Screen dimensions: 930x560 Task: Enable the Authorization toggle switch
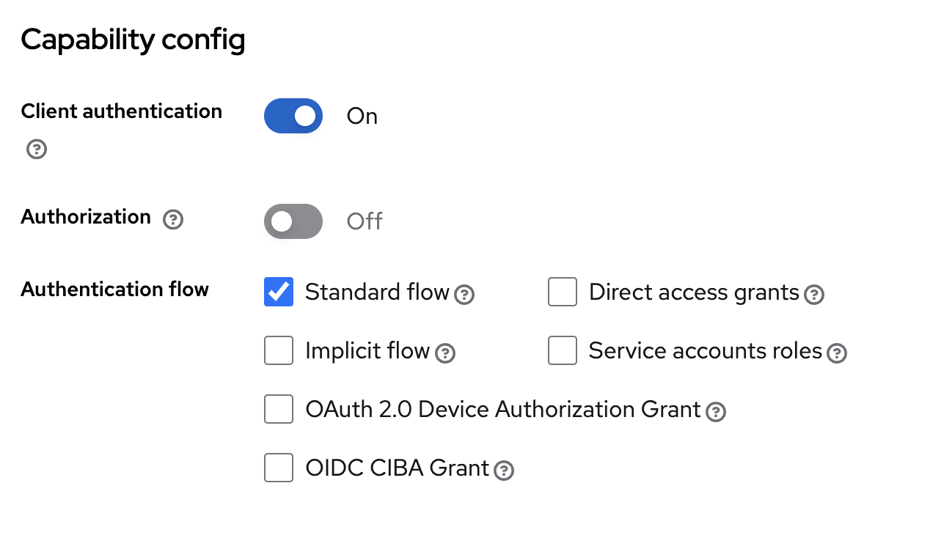pos(293,221)
